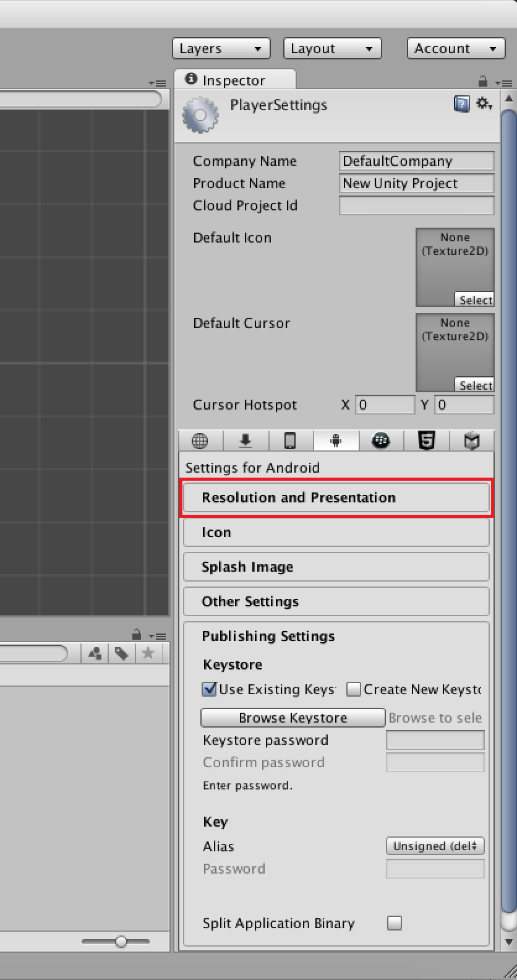Click the 'Settings for Android' label
Screen dimensions: 517x980
(252, 468)
